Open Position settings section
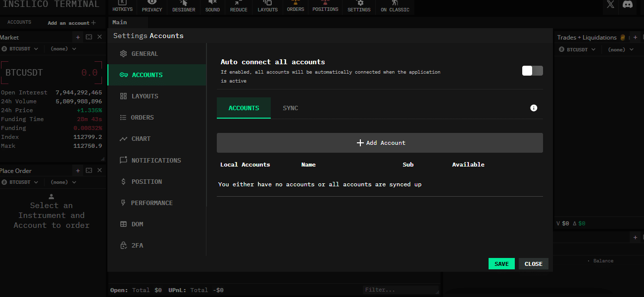The image size is (644, 297). coord(157,182)
